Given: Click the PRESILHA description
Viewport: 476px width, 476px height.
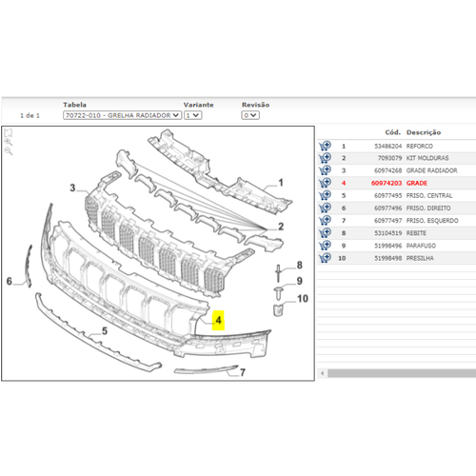Looking at the screenshot, I should click(x=420, y=258).
